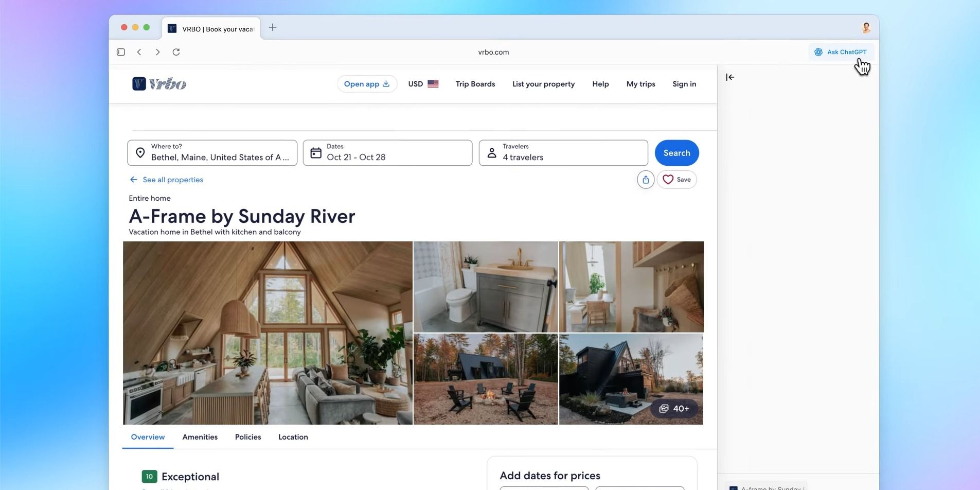Save property with heart button
Viewport: 980px width, 490px height.
pyautogui.click(x=676, y=180)
